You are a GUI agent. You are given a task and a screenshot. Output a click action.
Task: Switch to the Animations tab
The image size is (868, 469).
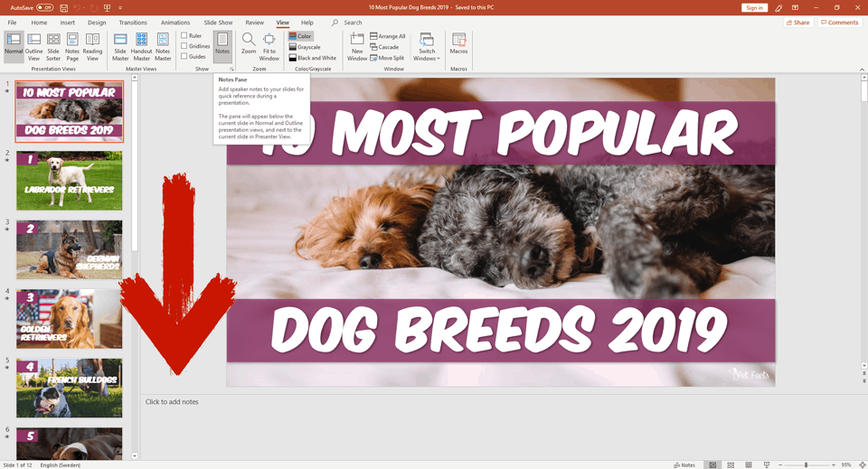tap(175, 23)
